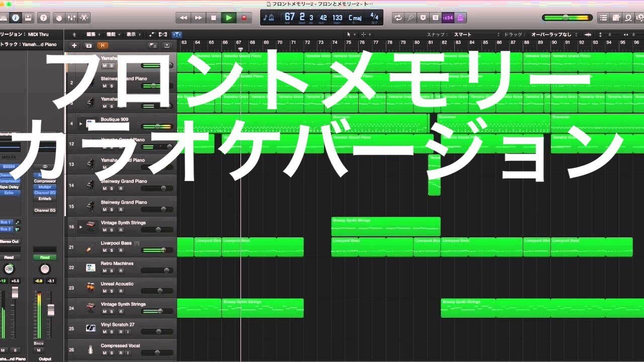Open the Note Pads button
This screenshot has height=362, width=644.
[616, 18]
